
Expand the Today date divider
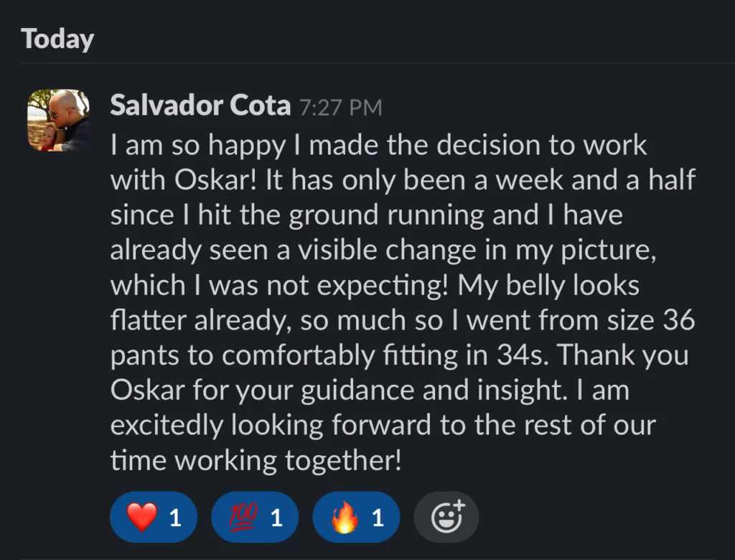click(x=57, y=39)
